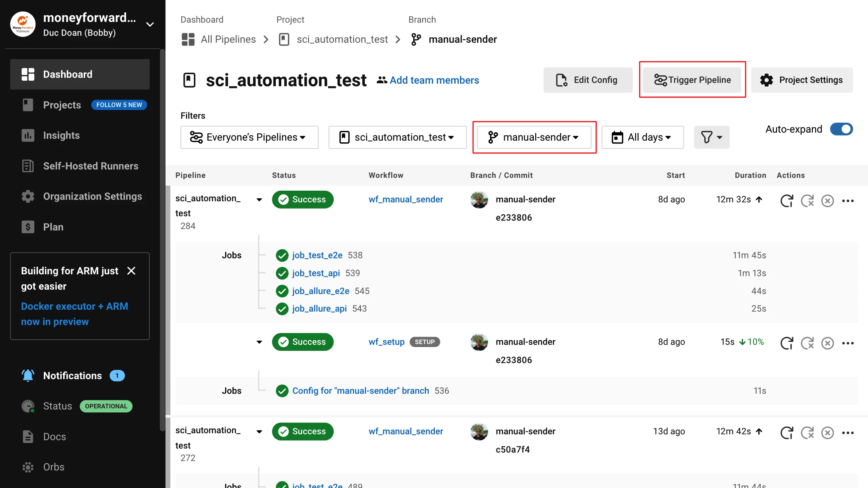Open more actions for wf_setup workflow
This screenshot has width=868, height=488.
(848, 343)
